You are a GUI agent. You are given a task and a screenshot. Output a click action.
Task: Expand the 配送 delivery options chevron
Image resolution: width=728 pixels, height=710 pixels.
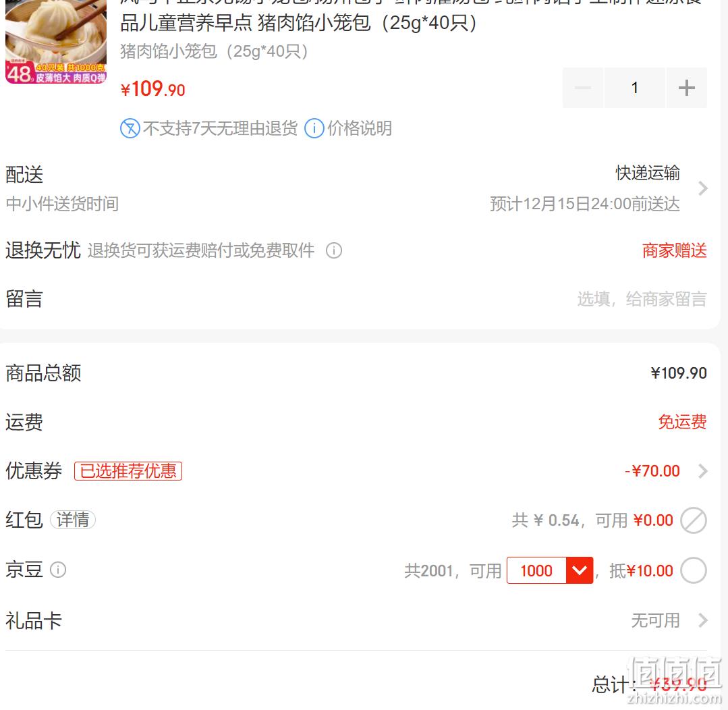coord(702,188)
